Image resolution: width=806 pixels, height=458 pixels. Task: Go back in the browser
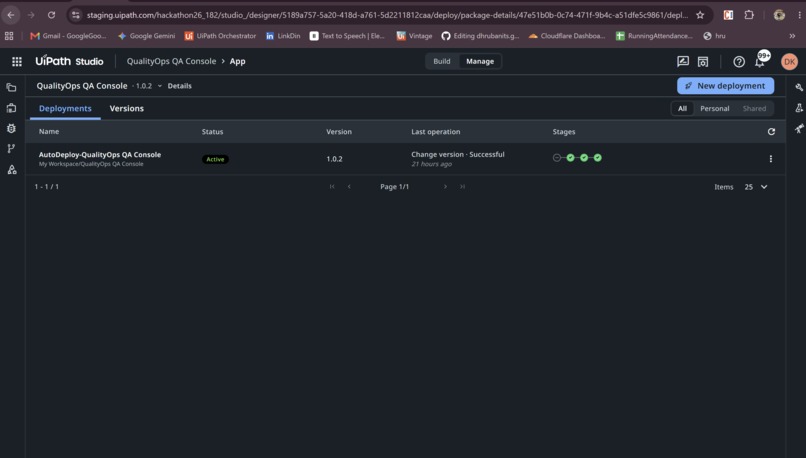click(x=11, y=15)
